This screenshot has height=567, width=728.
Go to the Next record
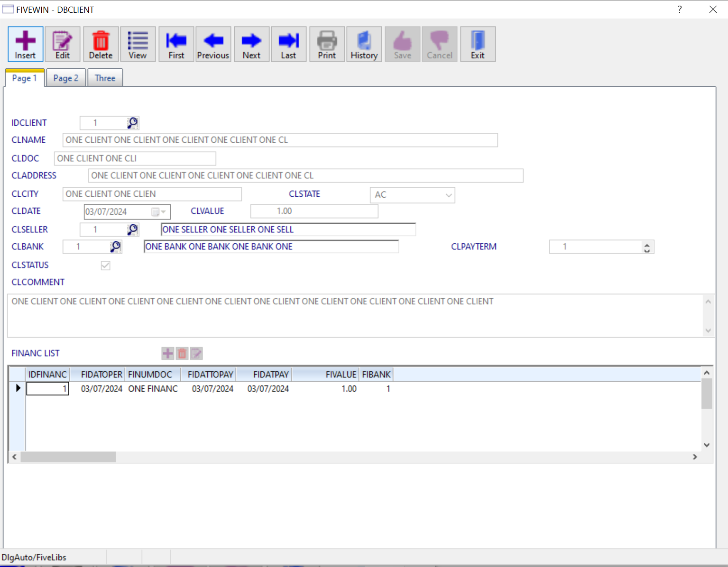click(251, 44)
